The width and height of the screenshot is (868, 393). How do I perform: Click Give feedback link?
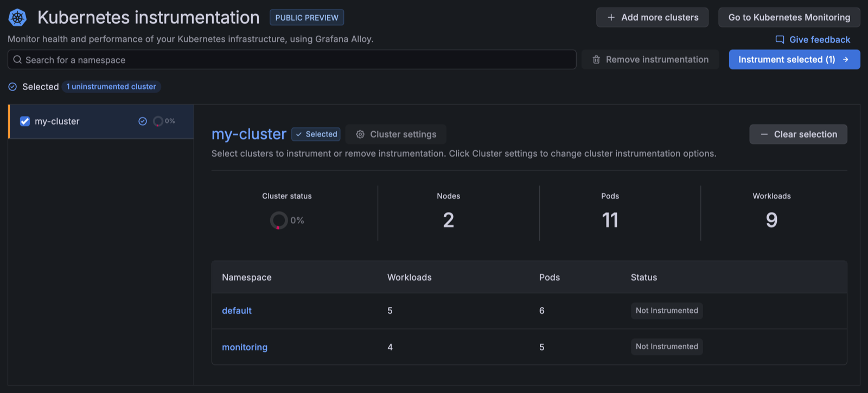pos(813,40)
